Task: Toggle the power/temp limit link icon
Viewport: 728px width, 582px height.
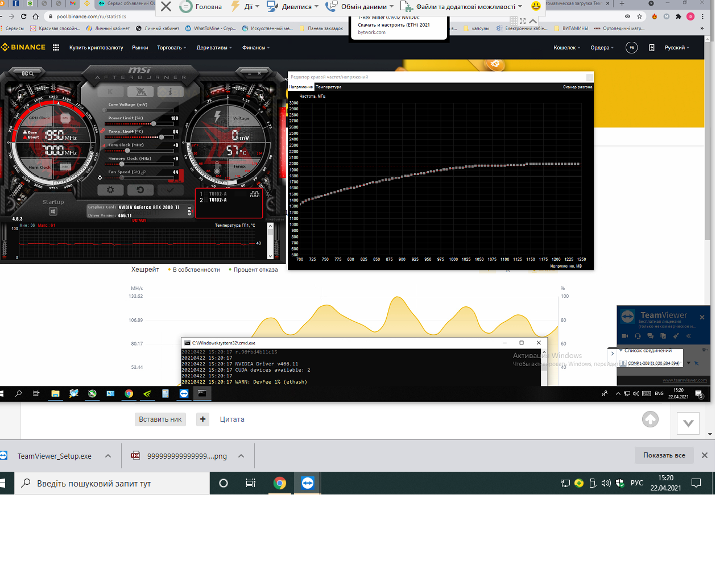Action: click(x=102, y=131)
